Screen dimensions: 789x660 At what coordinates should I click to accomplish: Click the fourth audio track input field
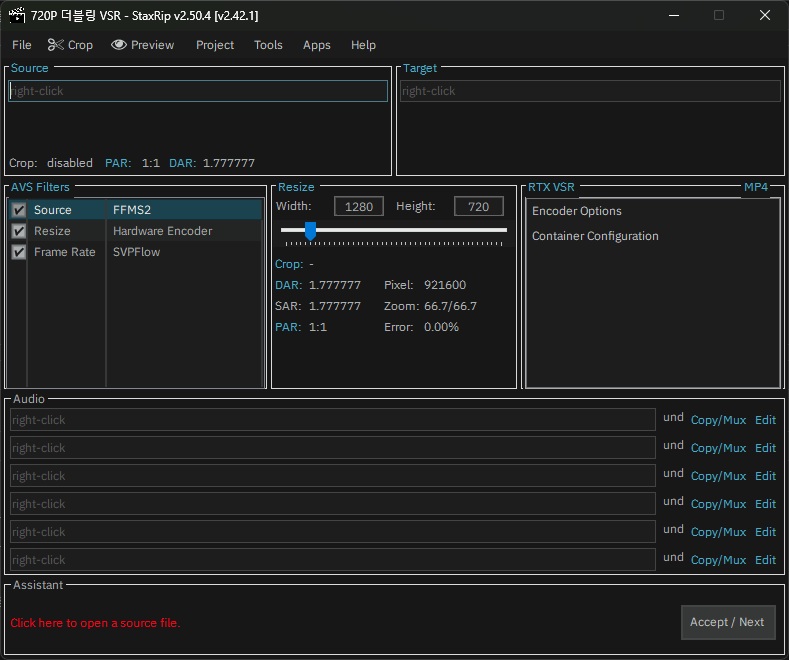pos(333,504)
